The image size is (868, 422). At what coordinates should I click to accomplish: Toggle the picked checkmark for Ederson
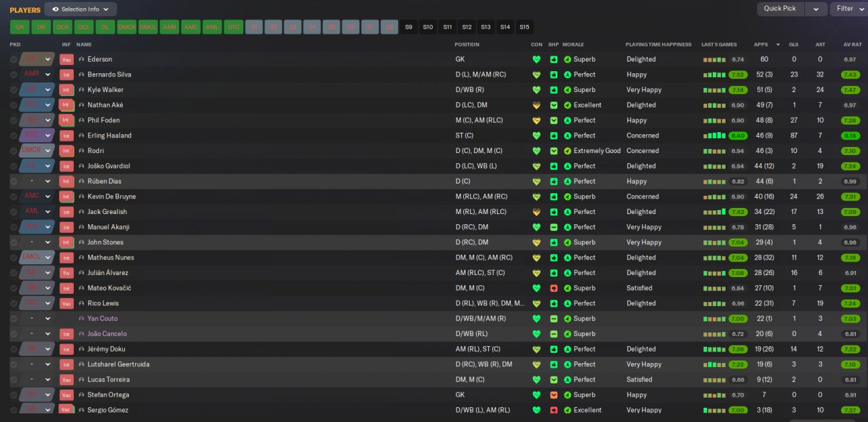14,60
